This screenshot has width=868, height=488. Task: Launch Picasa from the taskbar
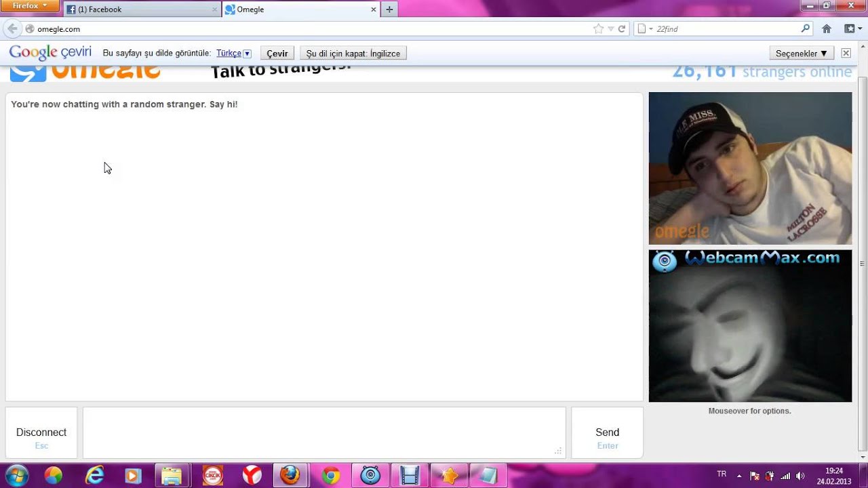(x=54, y=476)
